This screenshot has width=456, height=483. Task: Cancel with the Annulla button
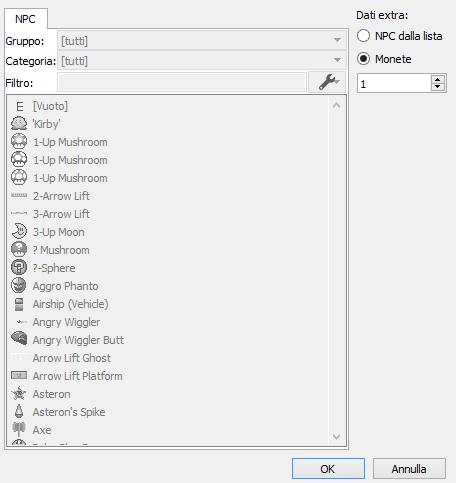[x=409, y=469]
